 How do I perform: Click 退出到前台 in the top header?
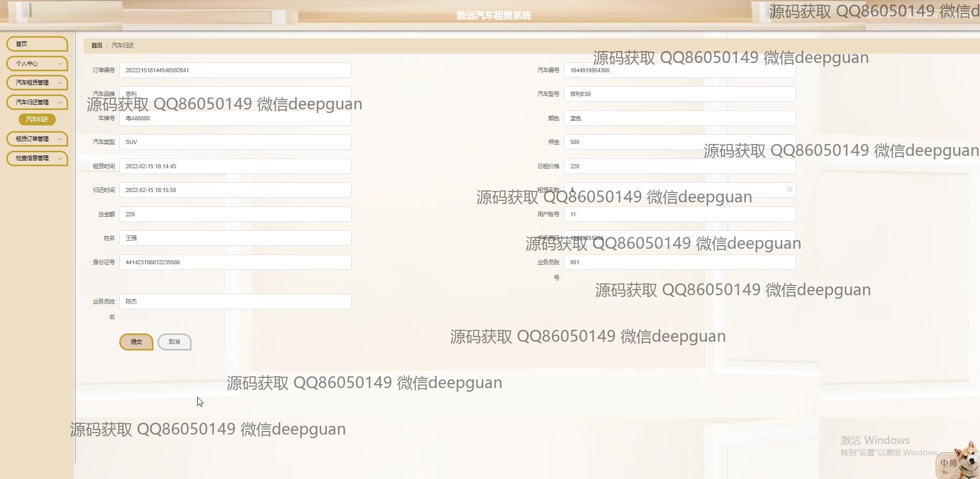click(922, 15)
